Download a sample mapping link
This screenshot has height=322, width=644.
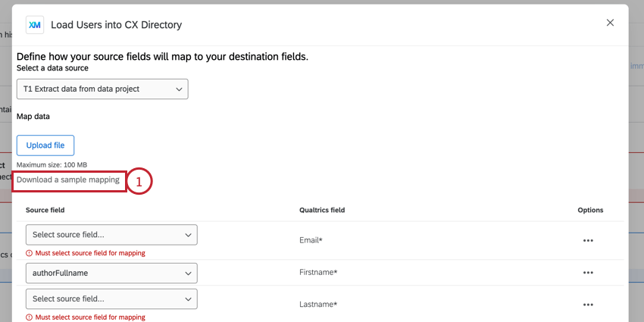click(x=68, y=180)
